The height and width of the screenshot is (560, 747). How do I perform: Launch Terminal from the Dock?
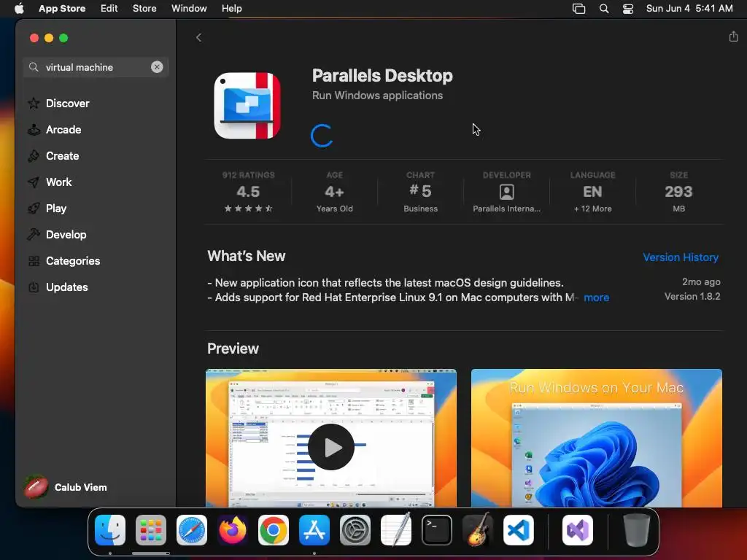[437, 530]
